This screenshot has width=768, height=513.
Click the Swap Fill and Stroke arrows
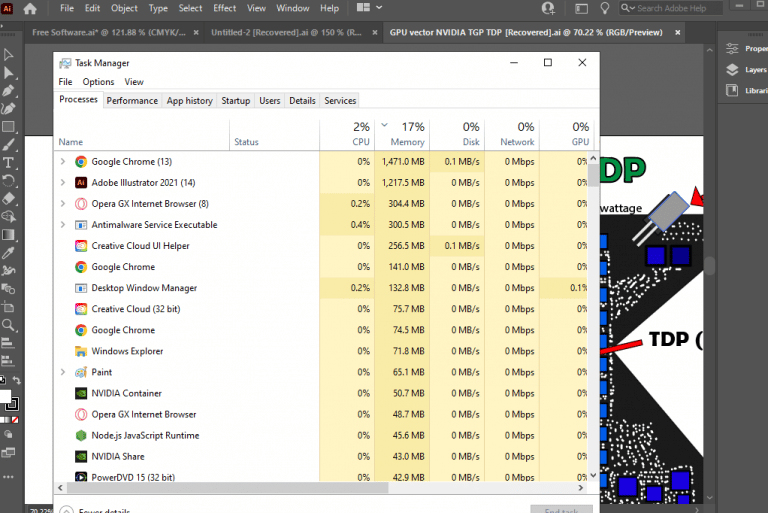pyautogui.click(x=16, y=380)
